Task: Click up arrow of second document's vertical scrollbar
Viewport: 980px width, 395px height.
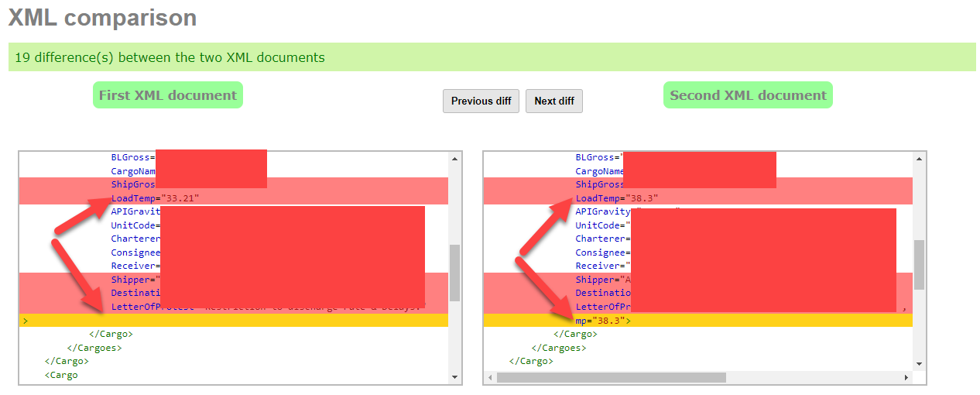Action: pyautogui.click(x=919, y=160)
